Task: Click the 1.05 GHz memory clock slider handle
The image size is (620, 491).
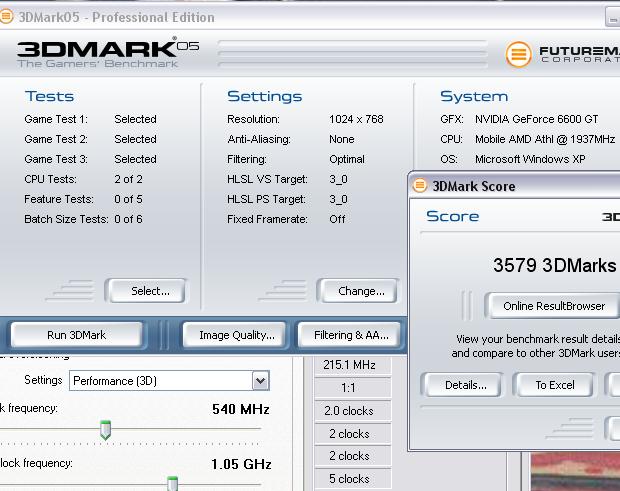Action: [x=172, y=483]
